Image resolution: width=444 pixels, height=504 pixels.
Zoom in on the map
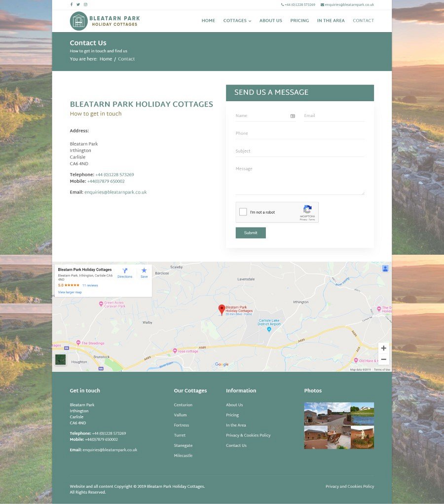[383, 348]
